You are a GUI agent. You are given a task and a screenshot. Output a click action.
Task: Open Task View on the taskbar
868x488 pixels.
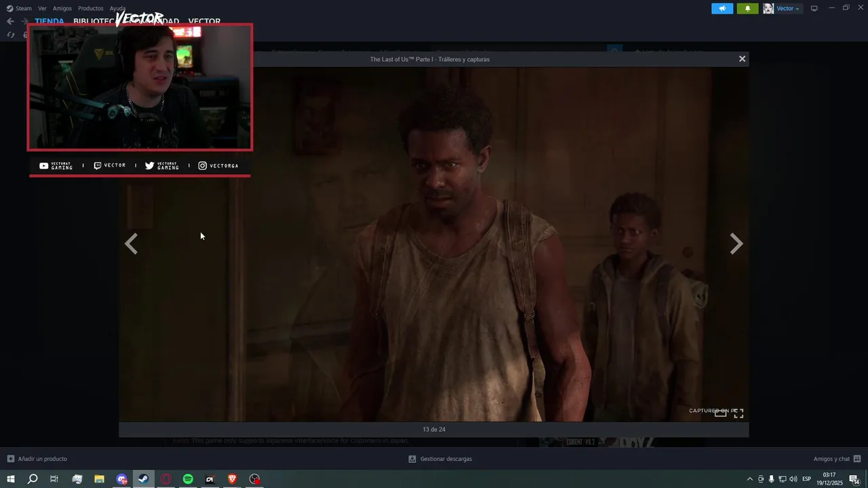point(54,479)
